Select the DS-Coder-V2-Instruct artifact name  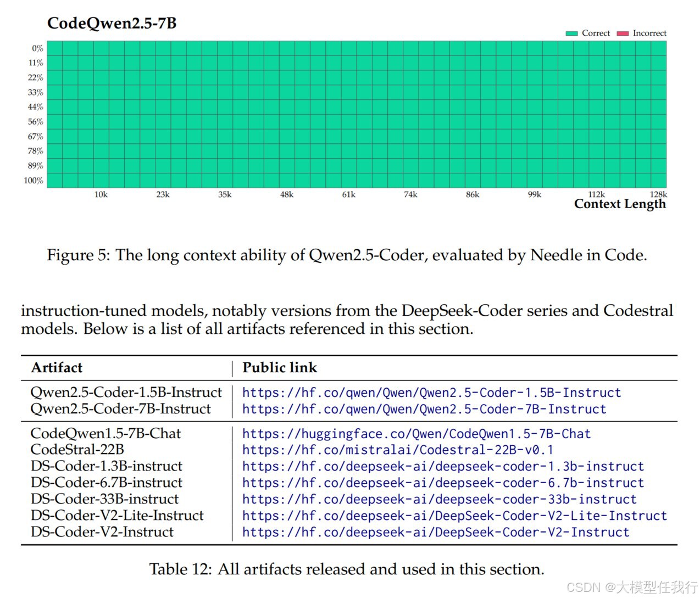[x=102, y=532]
